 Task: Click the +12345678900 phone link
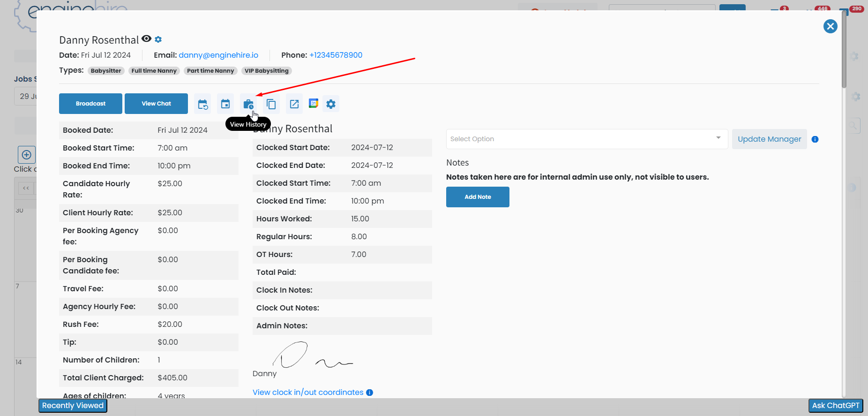tap(336, 55)
